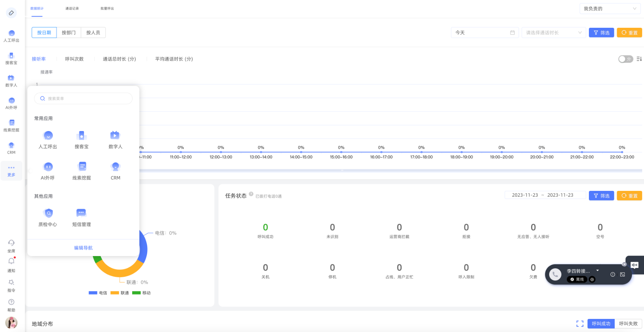The width and height of the screenshot is (644, 332).
Task: Open the 坐席 headset icon in sidebar
Action: tap(11, 243)
